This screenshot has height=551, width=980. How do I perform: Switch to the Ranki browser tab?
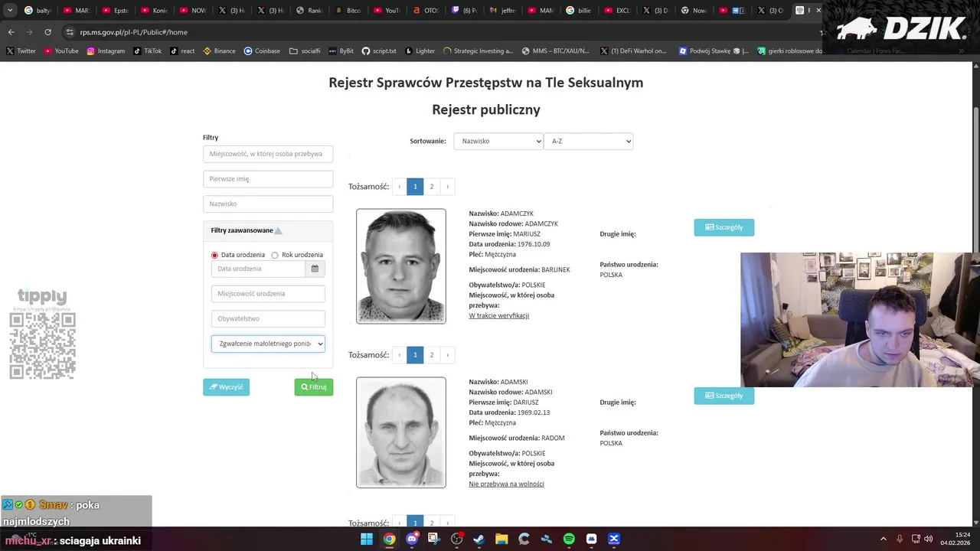coord(310,11)
